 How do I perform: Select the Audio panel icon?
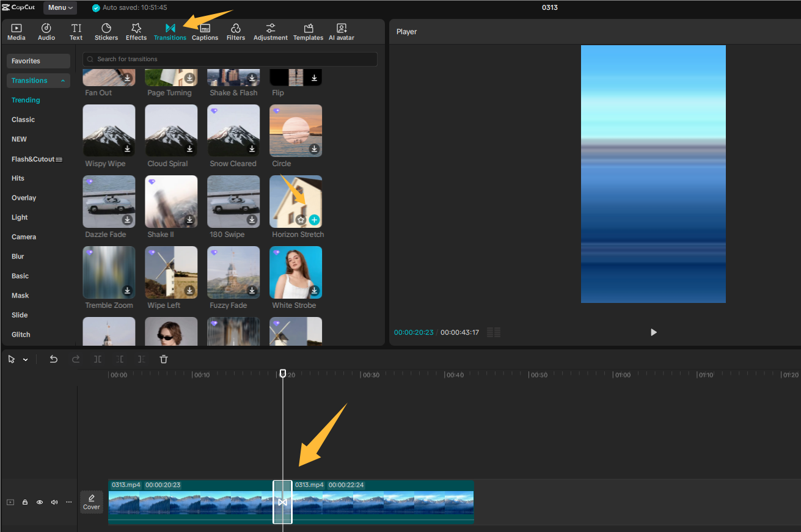(x=46, y=31)
